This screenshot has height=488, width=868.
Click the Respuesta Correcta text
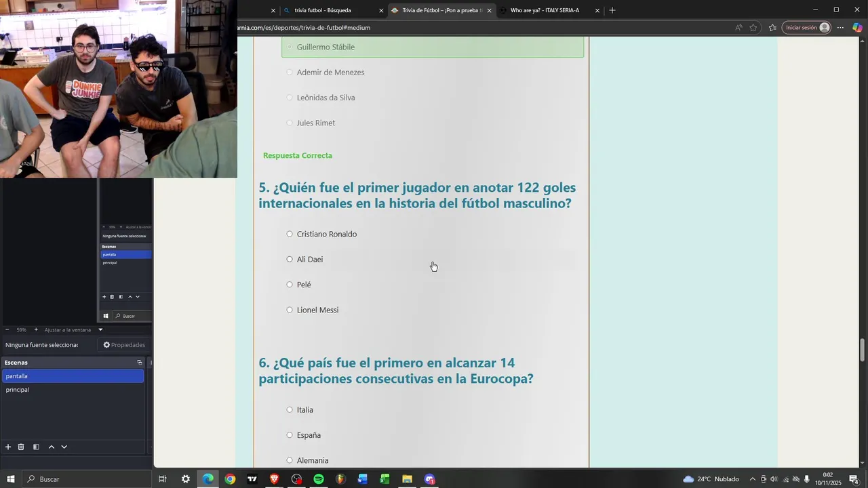tap(298, 155)
